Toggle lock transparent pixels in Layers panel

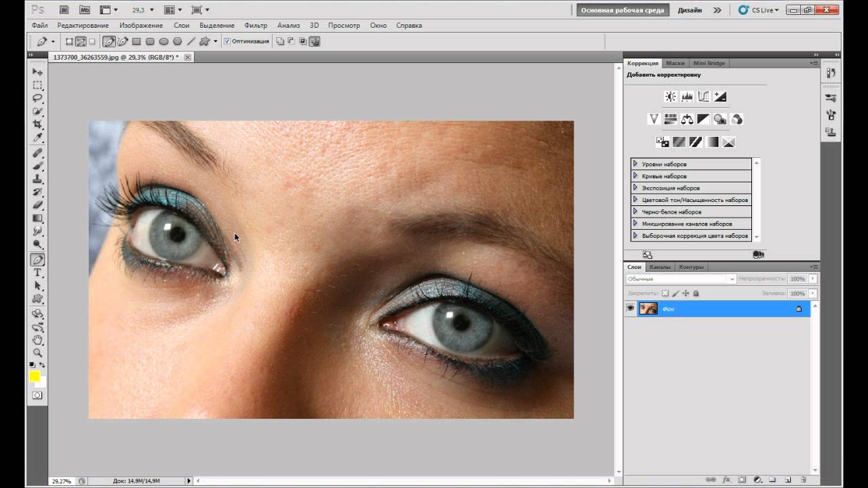coord(665,293)
